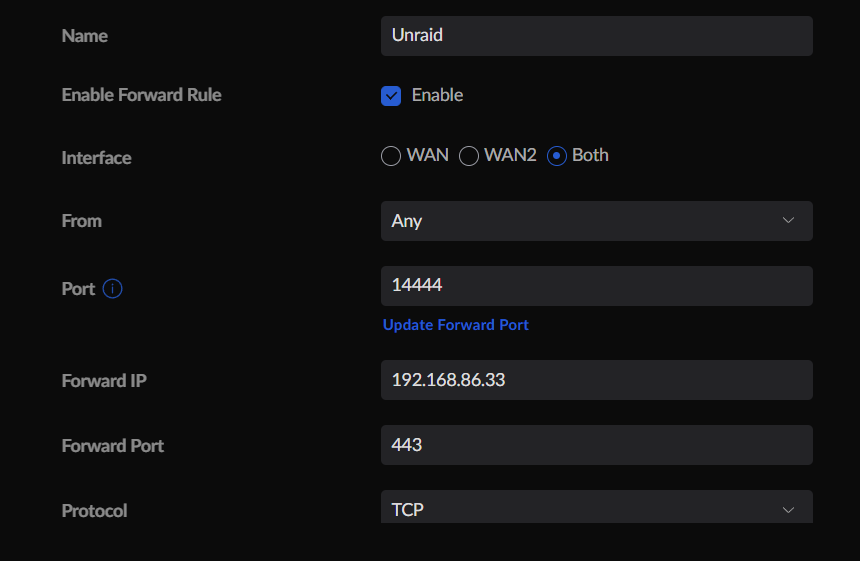Click the WAN2 radio label
860x561 pixels.
pos(510,155)
